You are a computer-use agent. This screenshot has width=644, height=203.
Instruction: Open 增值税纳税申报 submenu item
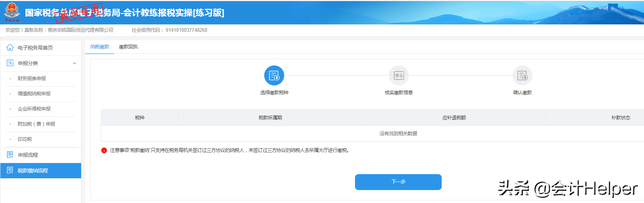click(x=34, y=94)
